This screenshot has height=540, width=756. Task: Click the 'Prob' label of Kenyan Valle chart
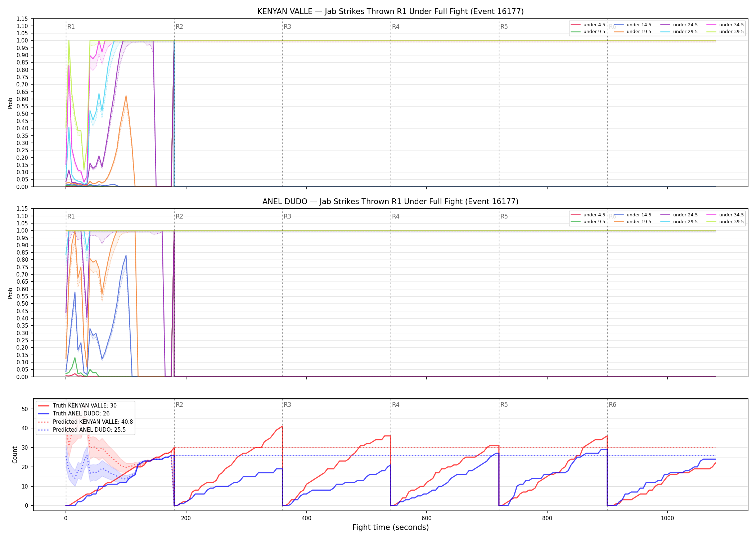[x=10, y=103]
